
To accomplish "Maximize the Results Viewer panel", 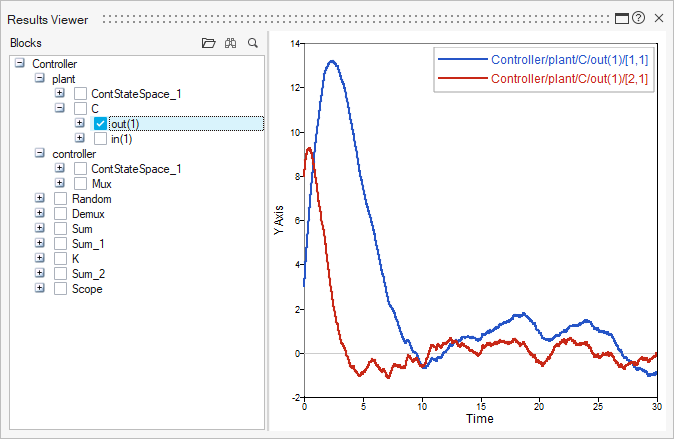I will click(x=621, y=18).
